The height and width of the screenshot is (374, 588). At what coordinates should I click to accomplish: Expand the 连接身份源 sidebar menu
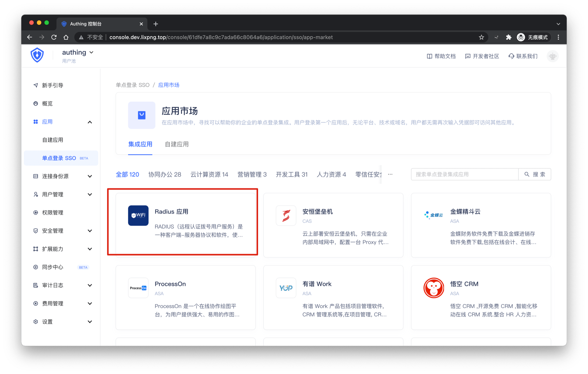tap(90, 176)
